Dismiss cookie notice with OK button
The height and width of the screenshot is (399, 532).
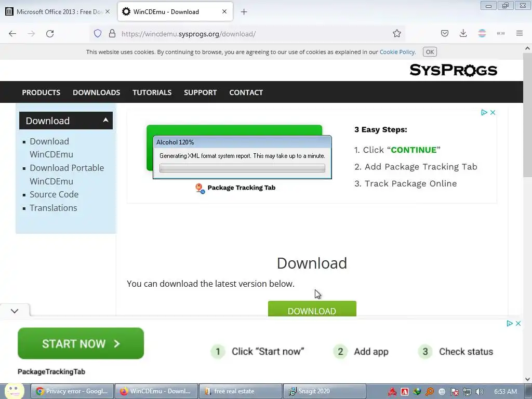[430, 52]
